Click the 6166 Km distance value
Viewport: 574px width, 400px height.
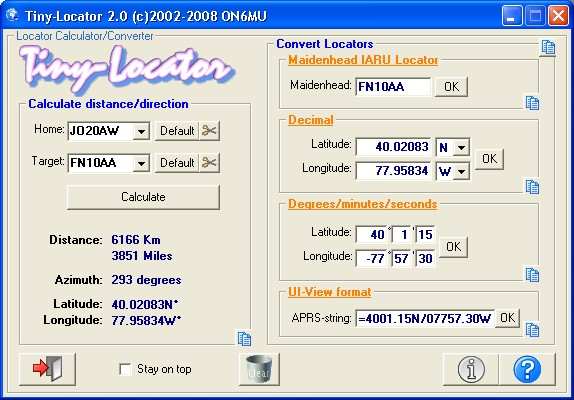point(136,240)
